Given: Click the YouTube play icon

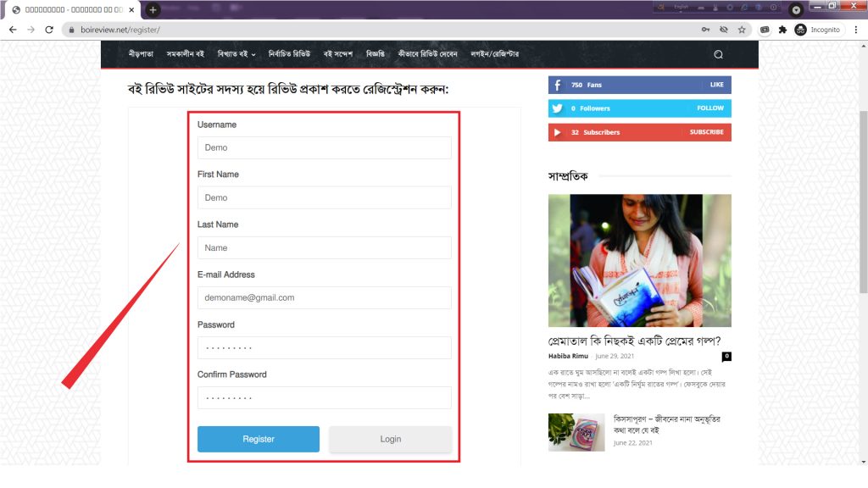Looking at the screenshot, I should pos(557,132).
